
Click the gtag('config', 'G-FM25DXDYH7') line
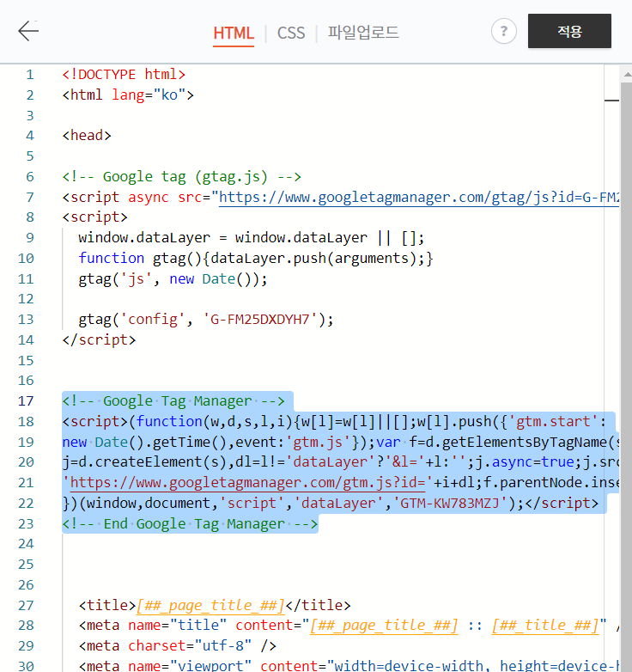(x=206, y=320)
